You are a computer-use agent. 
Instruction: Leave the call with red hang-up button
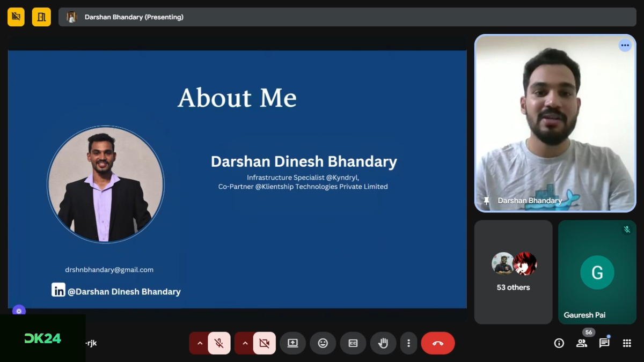click(x=437, y=343)
